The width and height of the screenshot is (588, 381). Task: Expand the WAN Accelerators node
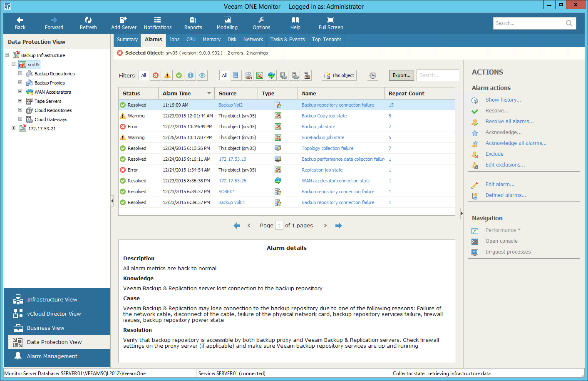click(x=20, y=92)
